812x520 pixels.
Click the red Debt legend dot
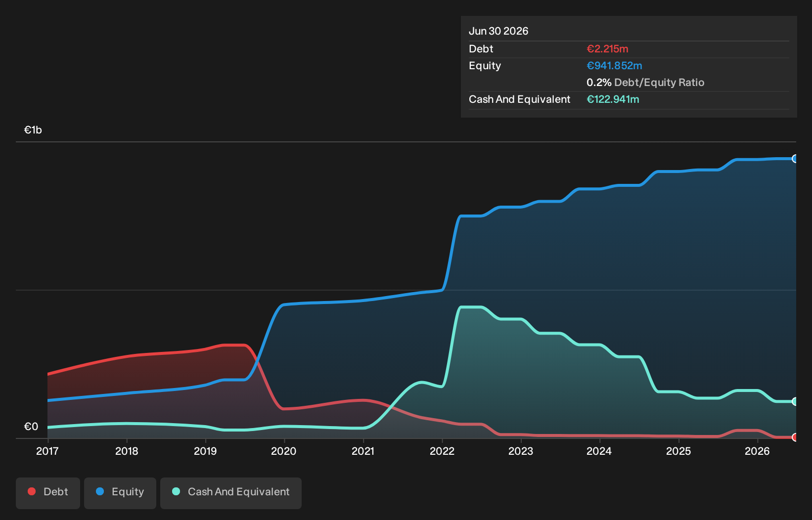pos(32,491)
